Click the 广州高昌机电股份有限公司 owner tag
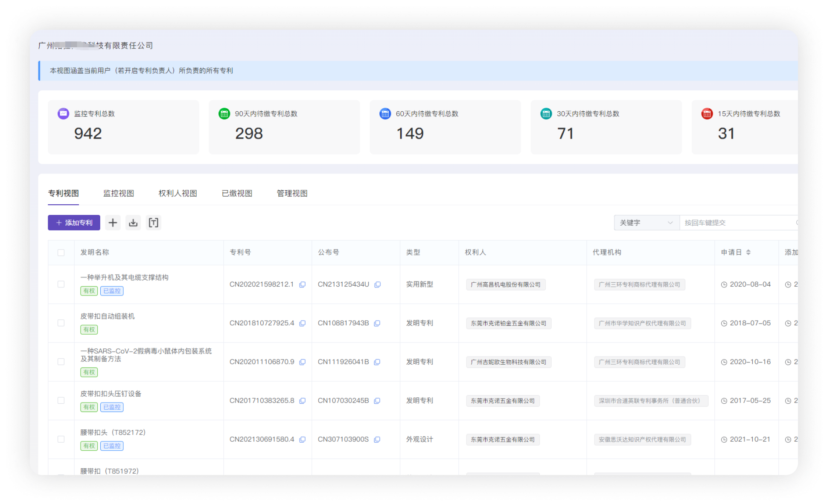The height and width of the screenshot is (504, 827). point(505,284)
